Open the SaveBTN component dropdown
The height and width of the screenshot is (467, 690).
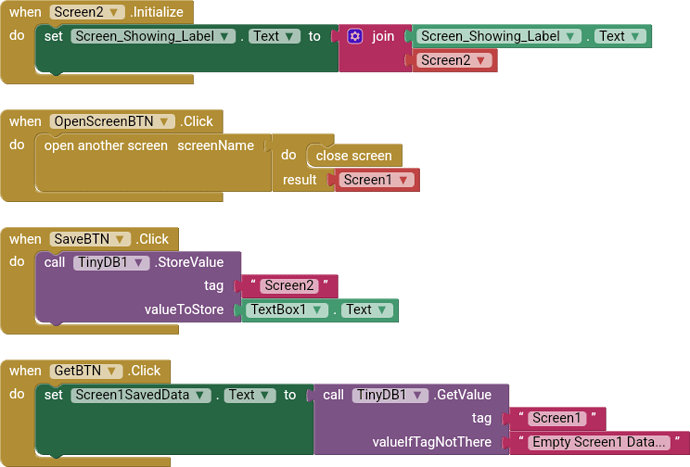90,239
